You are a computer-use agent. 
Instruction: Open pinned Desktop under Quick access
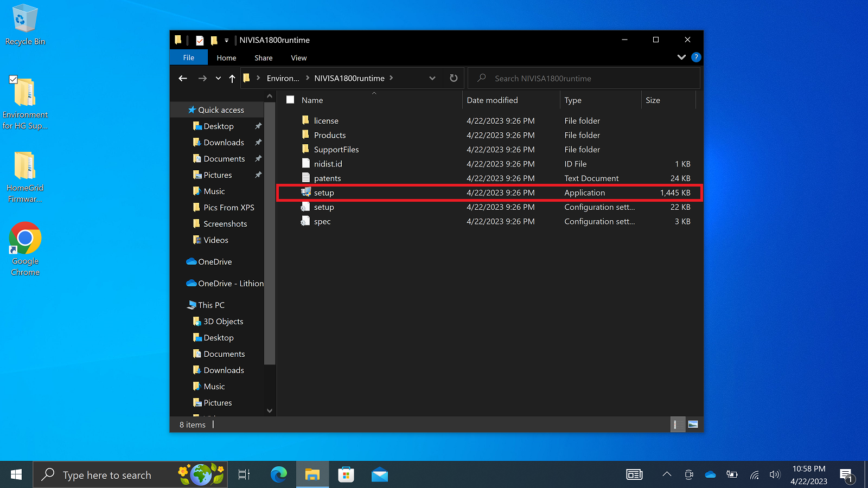(x=219, y=126)
